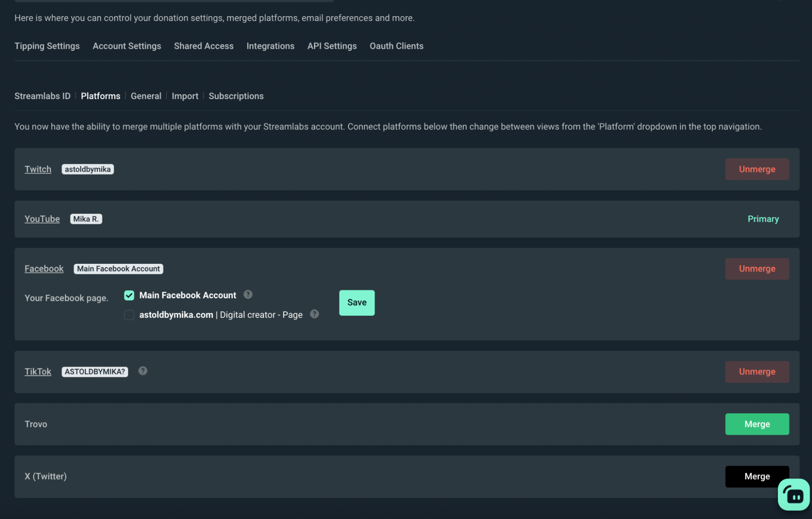
Task: Open help icon beside ASTOLDBYMIKA? TikTok badge
Action: click(x=142, y=370)
